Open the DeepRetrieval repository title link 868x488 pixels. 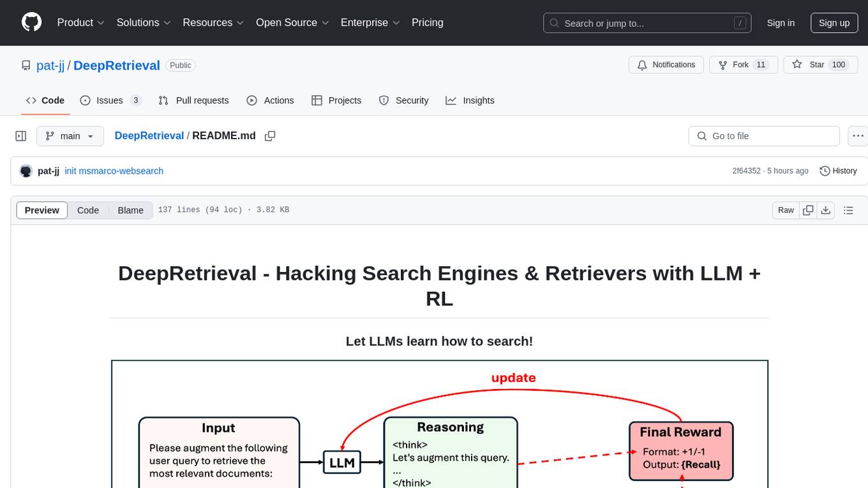(x=117, y=66)
